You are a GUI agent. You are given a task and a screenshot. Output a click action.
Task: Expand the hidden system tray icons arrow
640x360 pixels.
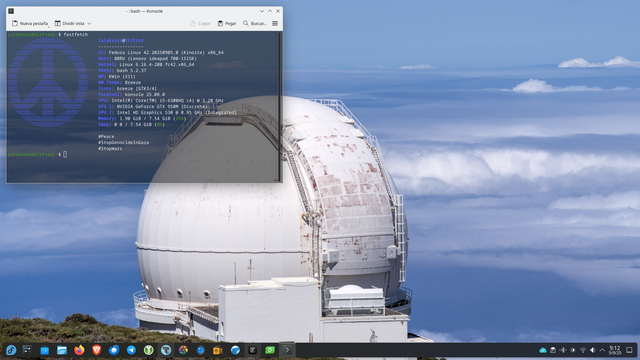(602, 350)
